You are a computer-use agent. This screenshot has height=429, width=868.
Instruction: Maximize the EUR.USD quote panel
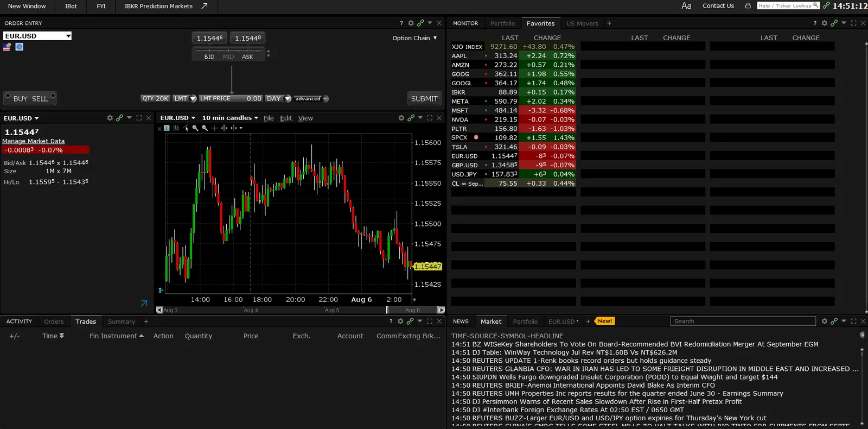pyautogui.click(x=139, y=118)
